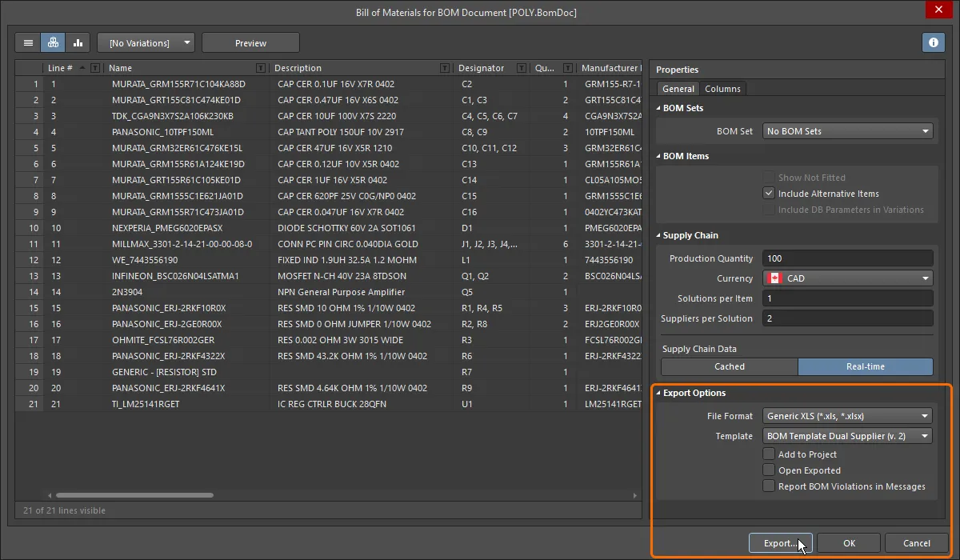Click description DIODE SCHOTTKY 60V 2A SOT1061
This screenshot has height=560, width=960.
pos(346,228)
